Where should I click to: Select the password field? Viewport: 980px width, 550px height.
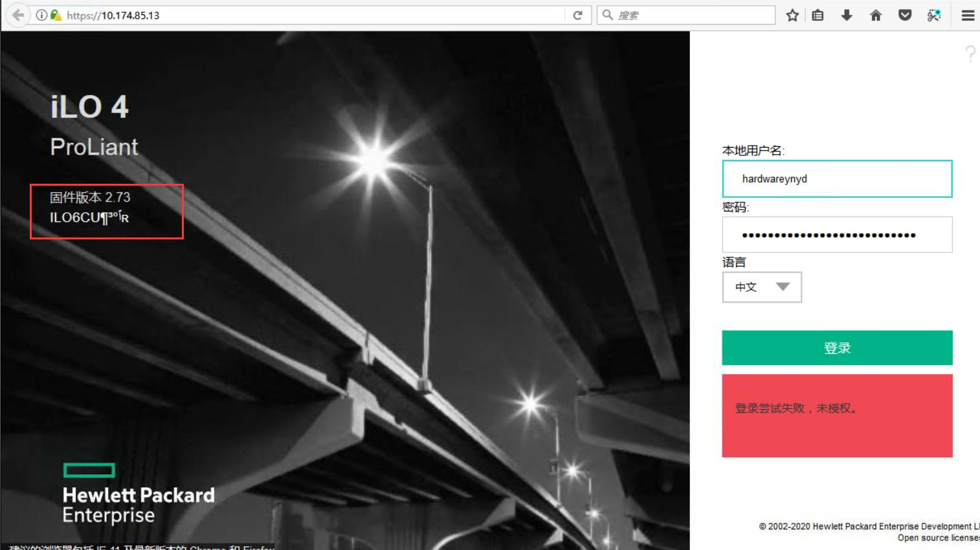coord(837,234)
